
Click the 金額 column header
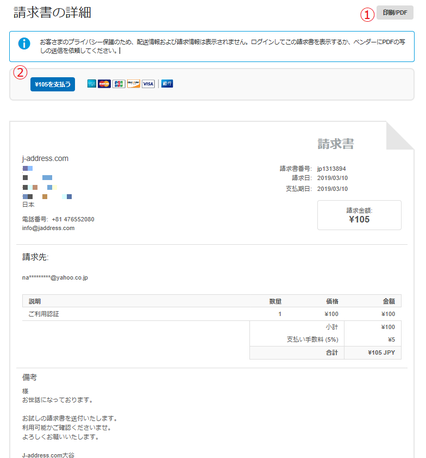pos(389,301)
